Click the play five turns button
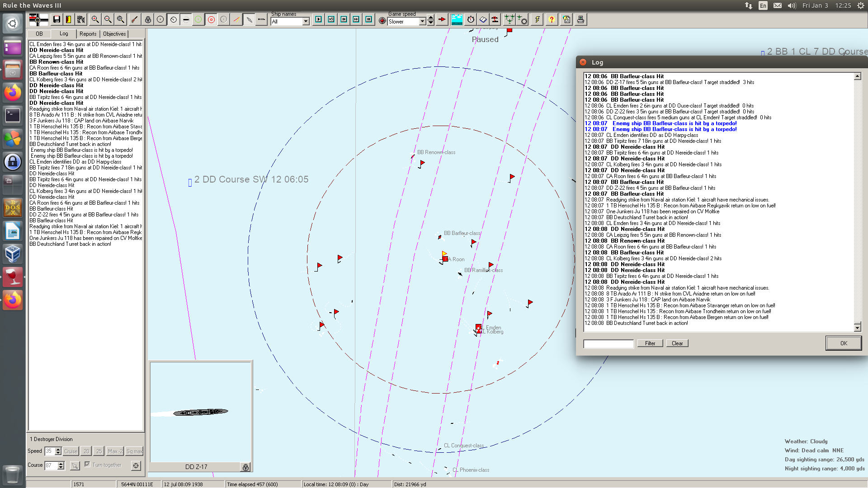 [331, 19]
